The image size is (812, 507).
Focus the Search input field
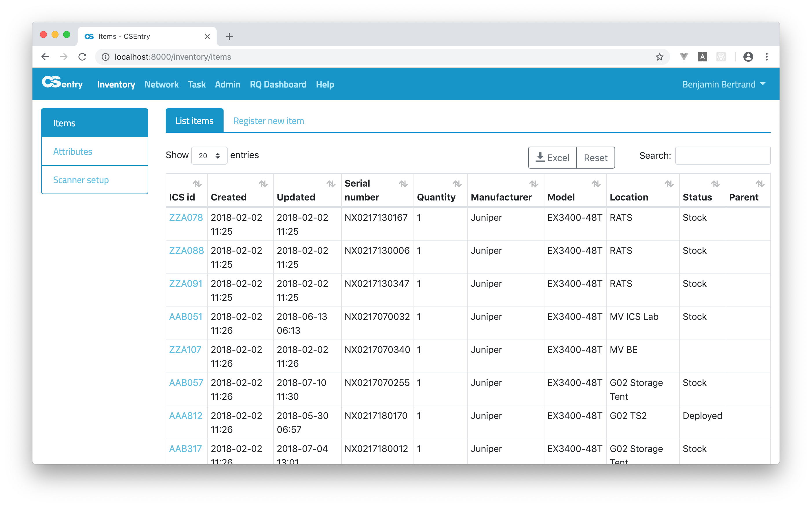[x=723, y=156]
